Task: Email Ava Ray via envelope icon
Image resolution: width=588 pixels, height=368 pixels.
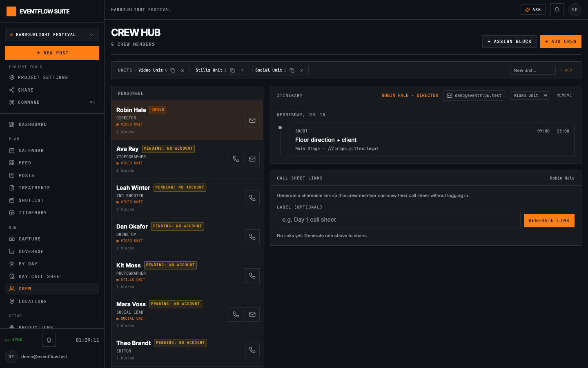Action: (x=252, y=159)
